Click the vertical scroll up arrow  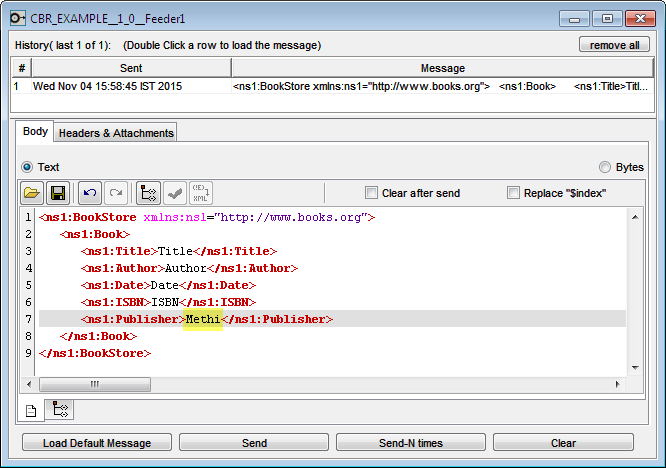click(635, 217)
